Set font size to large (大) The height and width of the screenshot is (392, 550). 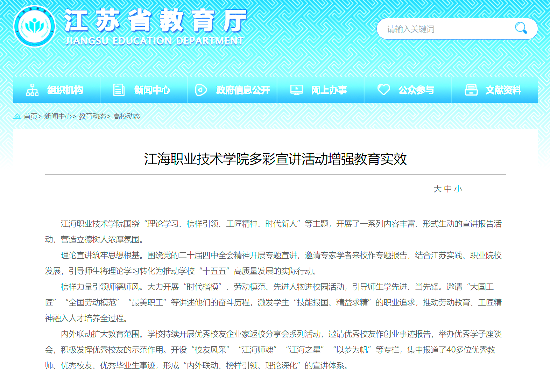[437, 189]
